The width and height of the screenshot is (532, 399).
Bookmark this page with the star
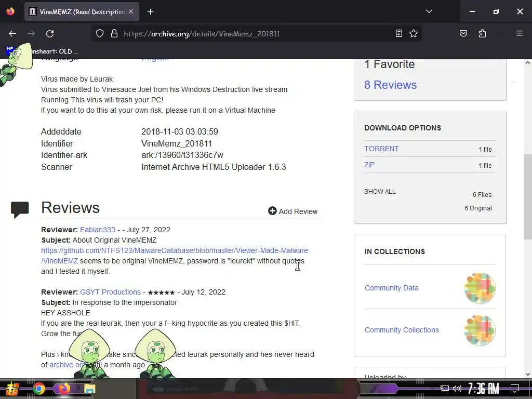click(x=413, y=33)
